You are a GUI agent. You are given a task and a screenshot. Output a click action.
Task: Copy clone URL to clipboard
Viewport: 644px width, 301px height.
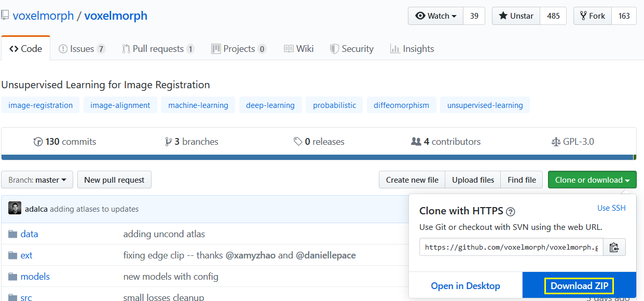click(x=614, y=248)
